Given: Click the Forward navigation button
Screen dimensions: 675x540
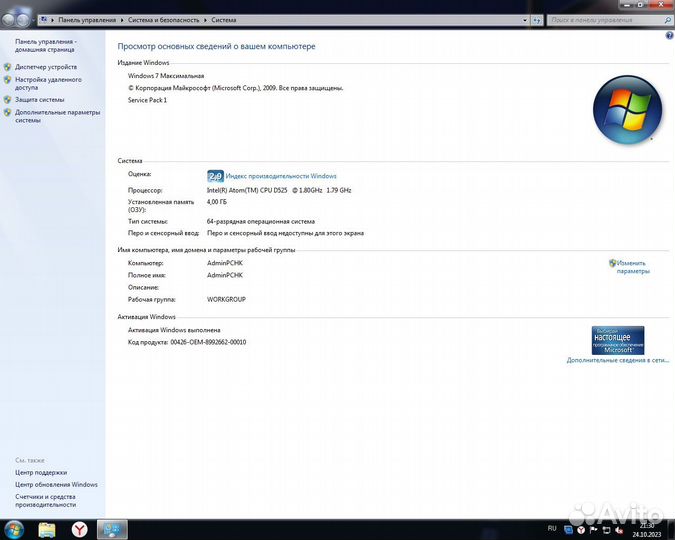Looking at the screenshot, I should [23, 20].
